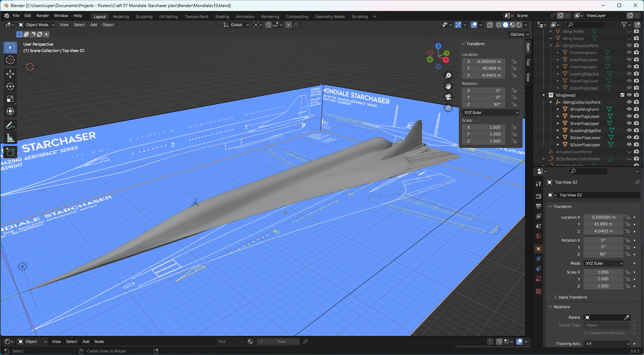The width and height of the screenshot is (644, 355).
Task: Toggle viewport overlays display
Action: coord(474,25)
